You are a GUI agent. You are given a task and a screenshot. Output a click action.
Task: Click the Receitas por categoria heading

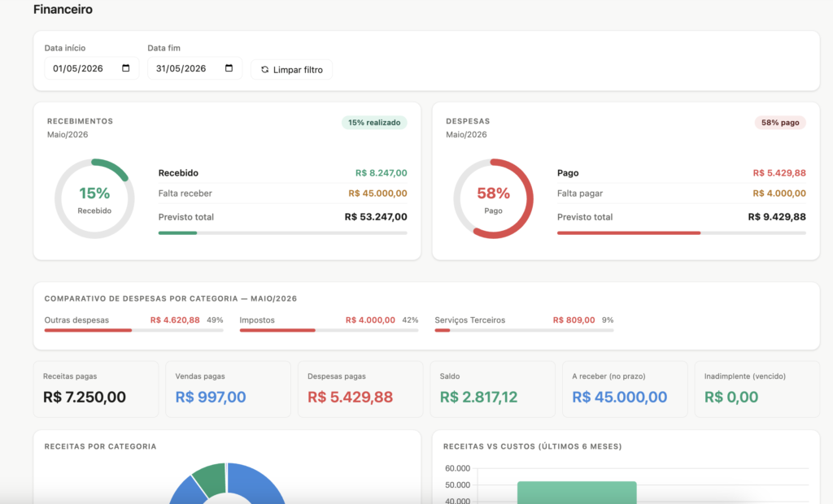(100, 446)
